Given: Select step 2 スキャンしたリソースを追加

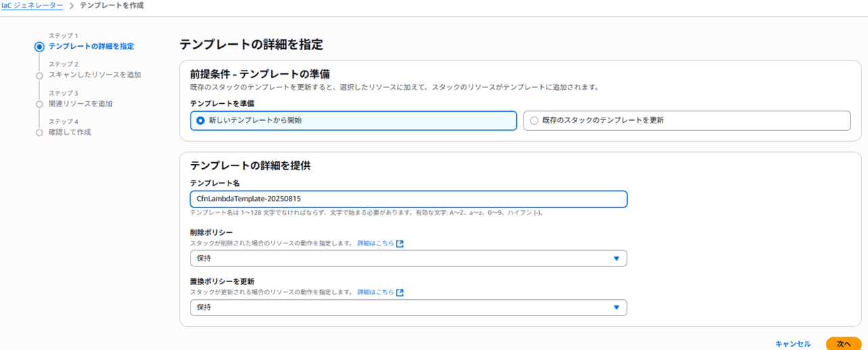Looking at the screenshot, I should [95, 75].
